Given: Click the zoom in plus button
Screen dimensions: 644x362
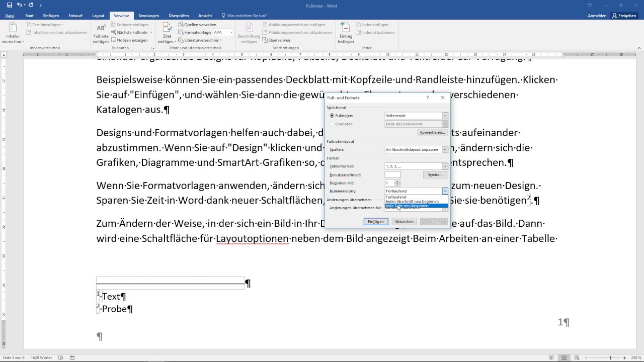Looking at the screenshot, I should pyautogui.click(x=624, y=358).
